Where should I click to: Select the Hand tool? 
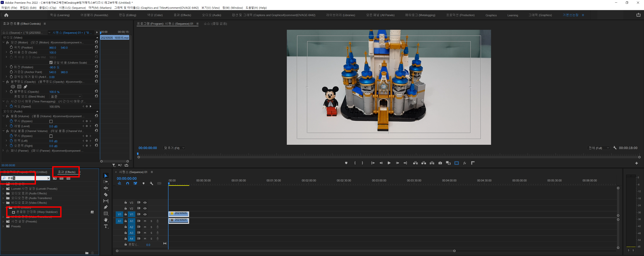pyautogui.click(x=106, y=220)
